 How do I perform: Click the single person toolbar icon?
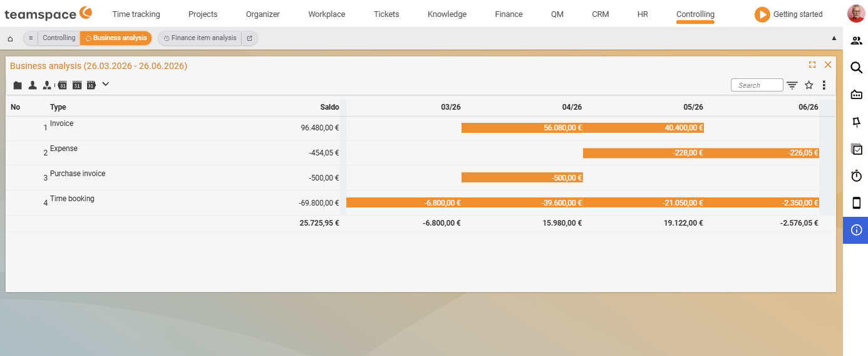click(x=33, y=85)
